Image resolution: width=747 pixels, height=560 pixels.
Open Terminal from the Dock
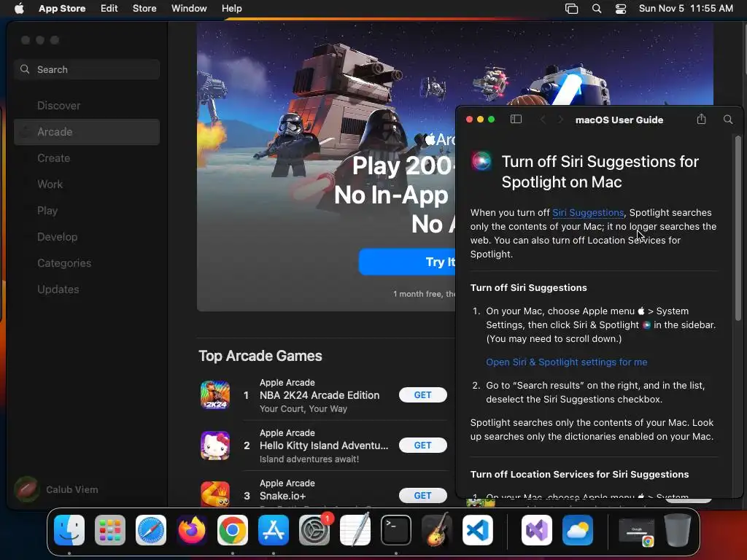pos(396,530)
